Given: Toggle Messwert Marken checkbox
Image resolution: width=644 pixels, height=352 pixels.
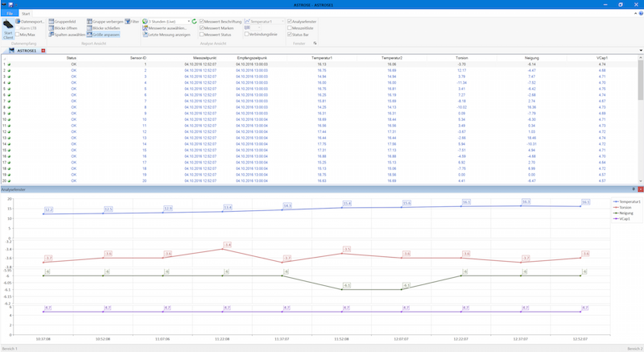Looking at the screenshot, I should click(x=202, y=28).
